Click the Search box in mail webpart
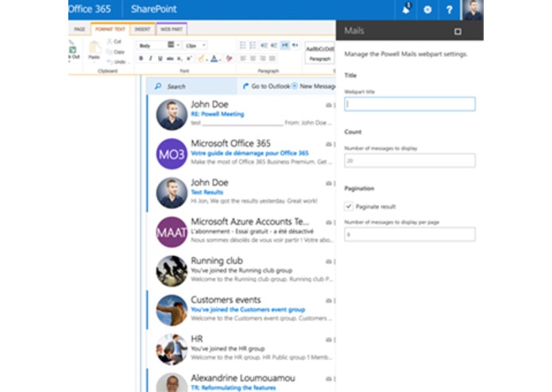Viewport: 552px width, 392px height. click(192, 86)
